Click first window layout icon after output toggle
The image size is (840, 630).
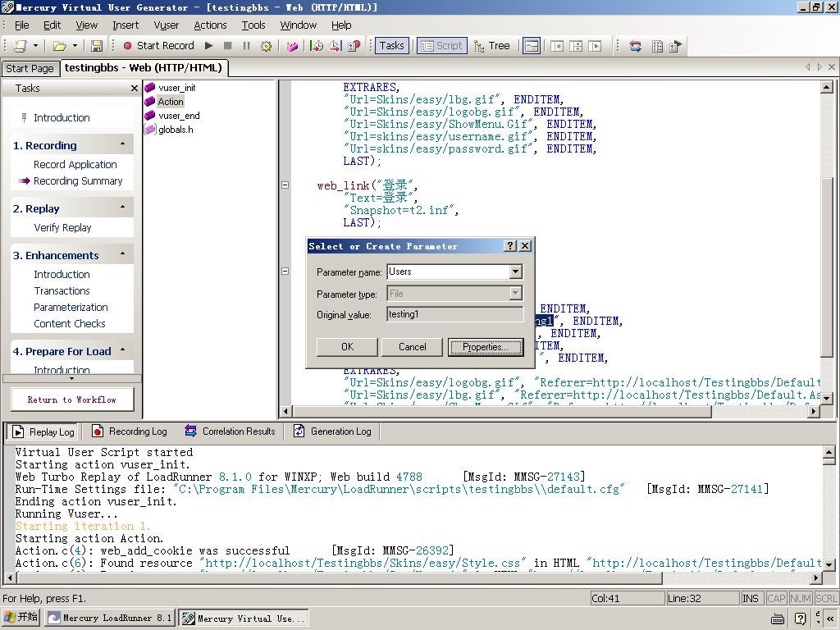[557, 46]
